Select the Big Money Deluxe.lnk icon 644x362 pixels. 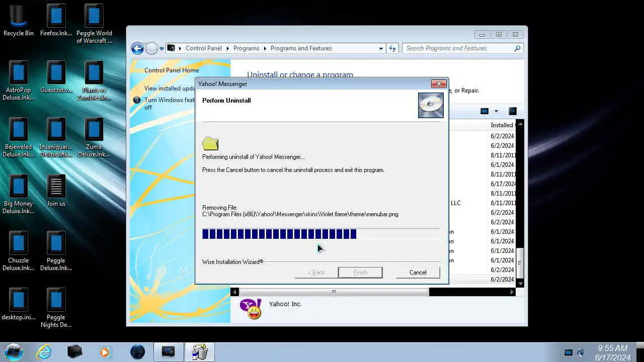[x=19, y=194]
